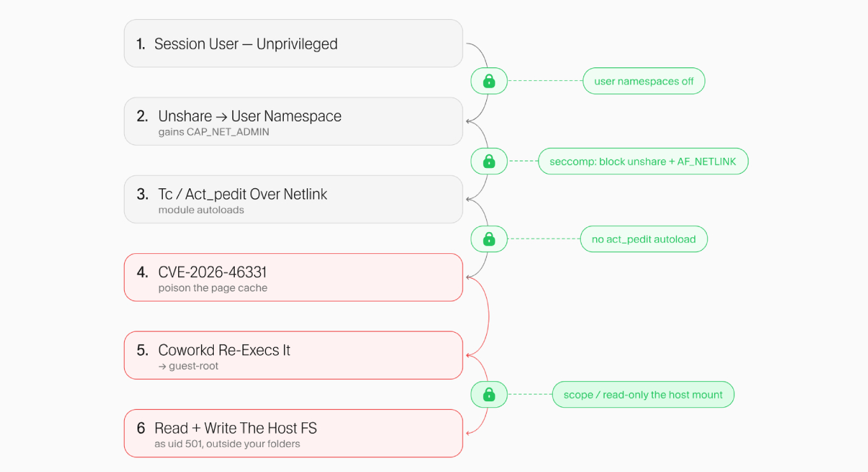Viewport: 868px width, 472px height.
Task: Select the Tc / Act_pedit Over Netlink step
Action: (x=293, y=199)
